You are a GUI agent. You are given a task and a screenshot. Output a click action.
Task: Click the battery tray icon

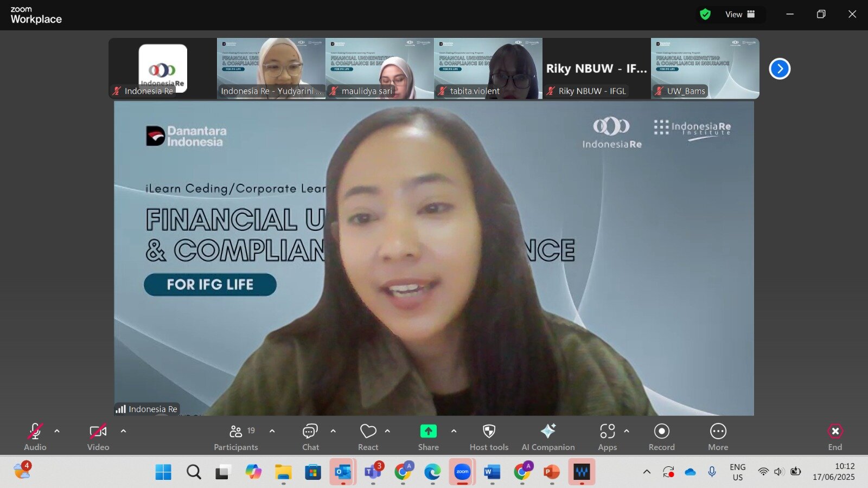(x=796, y=472)
